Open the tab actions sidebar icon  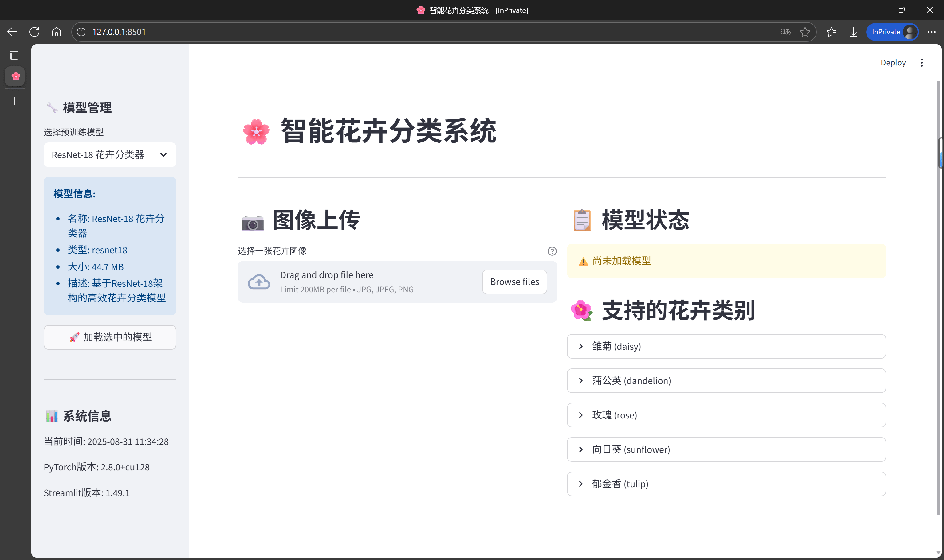pyautogui.click(x=14, y=56)
